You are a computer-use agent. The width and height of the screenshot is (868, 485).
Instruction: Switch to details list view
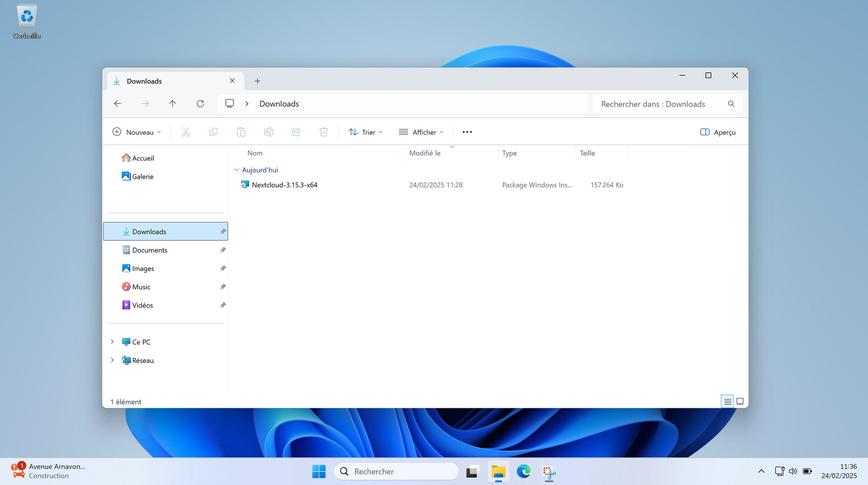[x=727, y=401]
